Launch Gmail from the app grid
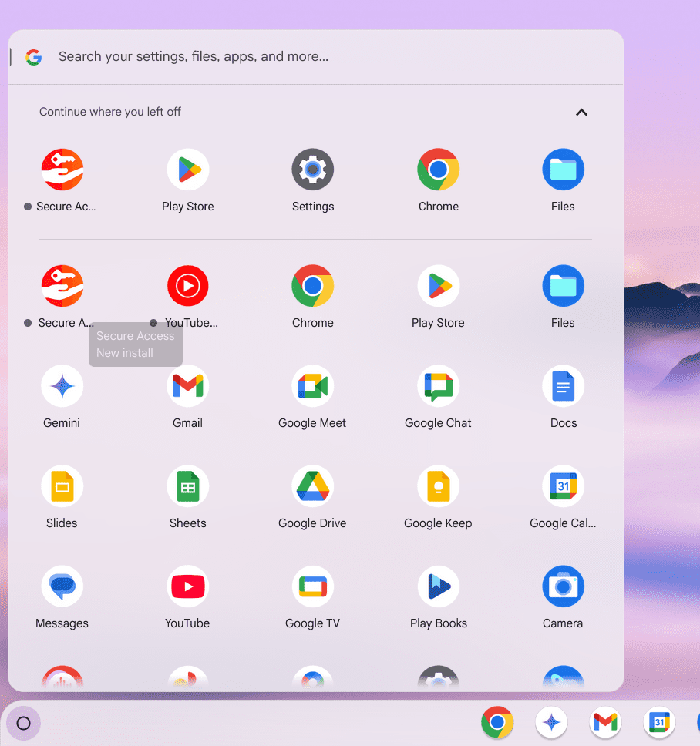The height and width of the screenshot is (746, 700). pos(187,387)
